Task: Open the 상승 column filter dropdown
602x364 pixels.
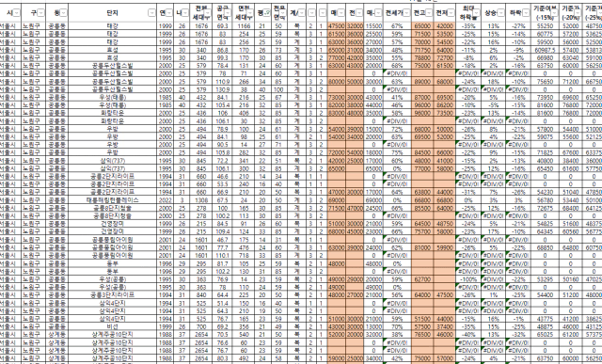Action: 500,13
